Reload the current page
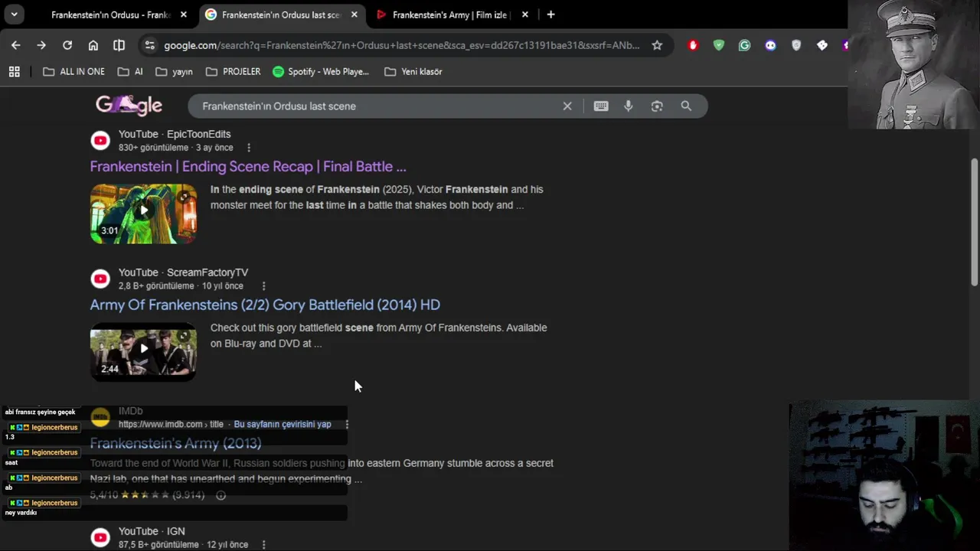980x551 pixels. pyautogui.click(x=67, y=45)
